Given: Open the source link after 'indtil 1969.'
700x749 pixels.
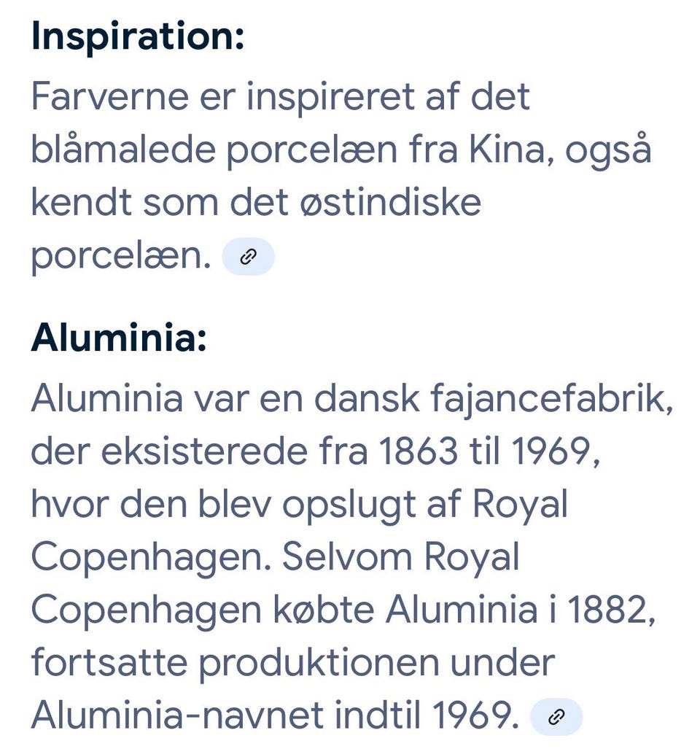Looking at the screenshot, I should click(556, 716).
